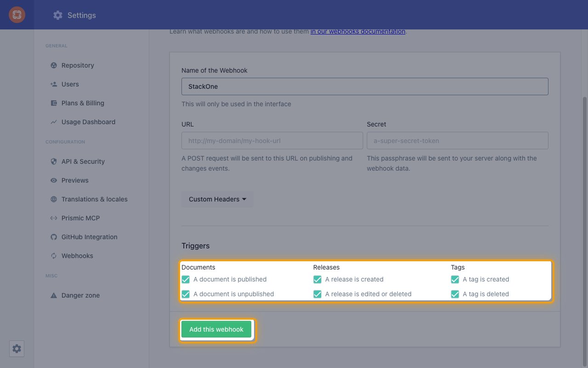Select Prismic MCP in the sidebar

80,218
